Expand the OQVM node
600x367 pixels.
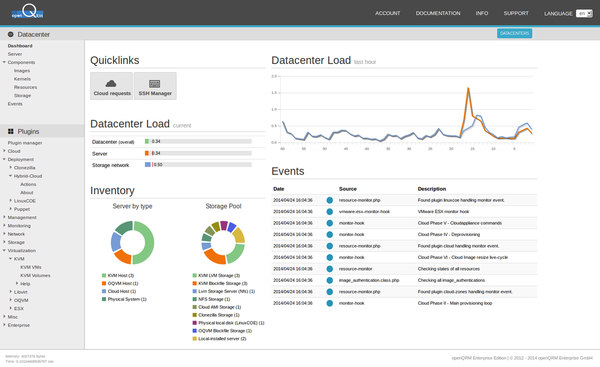pyautogui.click(x=10, y=300)
